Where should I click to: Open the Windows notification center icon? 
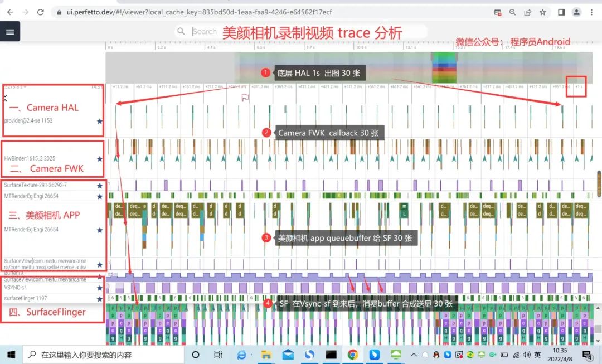pyautogui.click(x=588, y=355)
